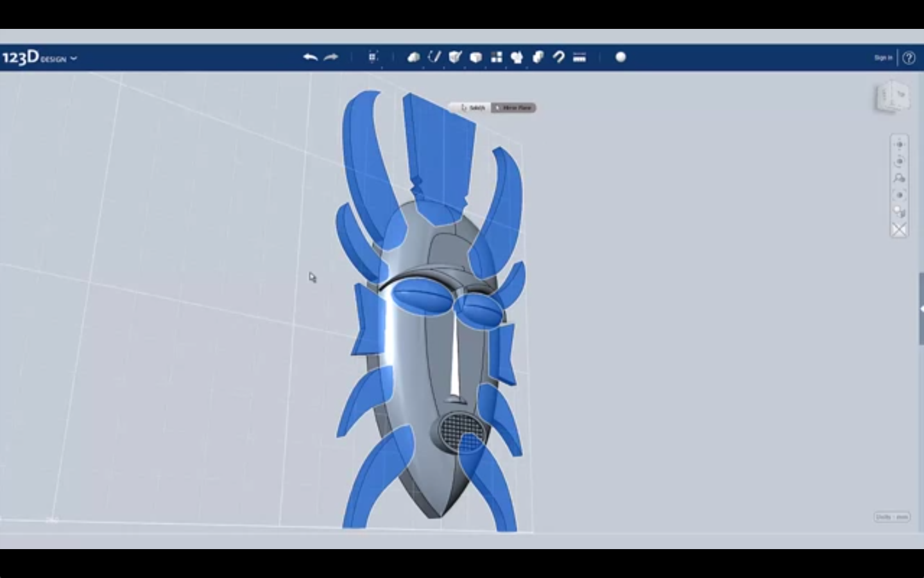924x578 pixels.
Task: Click the Redo arrow
Action: click(x=331, y=57)
